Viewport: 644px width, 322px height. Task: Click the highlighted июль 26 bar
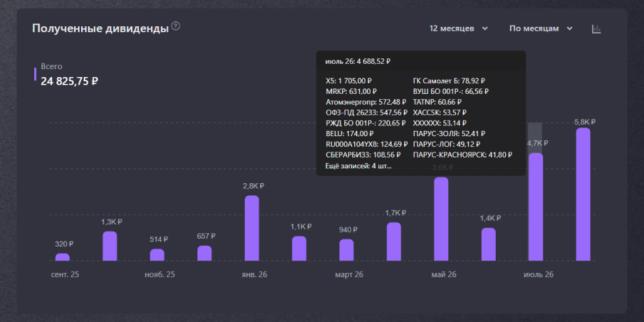[535, 207]
